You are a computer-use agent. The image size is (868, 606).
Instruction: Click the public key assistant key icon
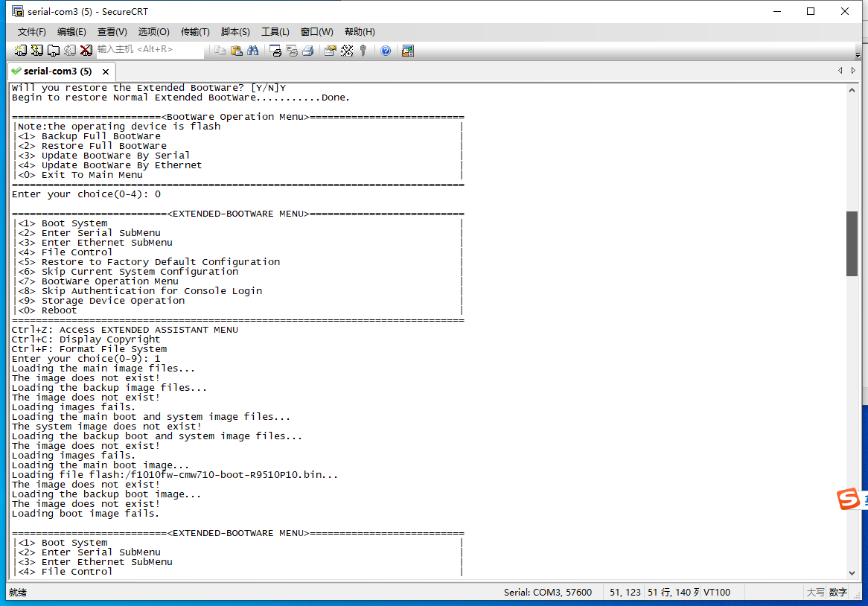coord(363,51)
